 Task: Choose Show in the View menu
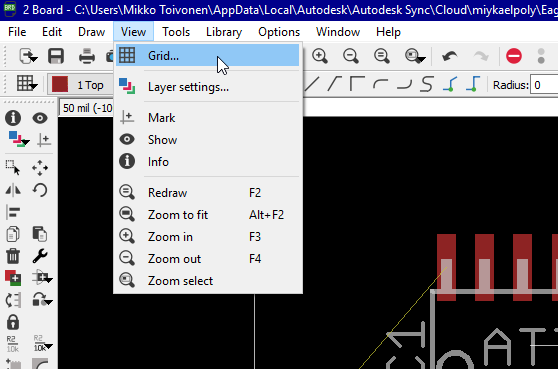pos(207,140)
